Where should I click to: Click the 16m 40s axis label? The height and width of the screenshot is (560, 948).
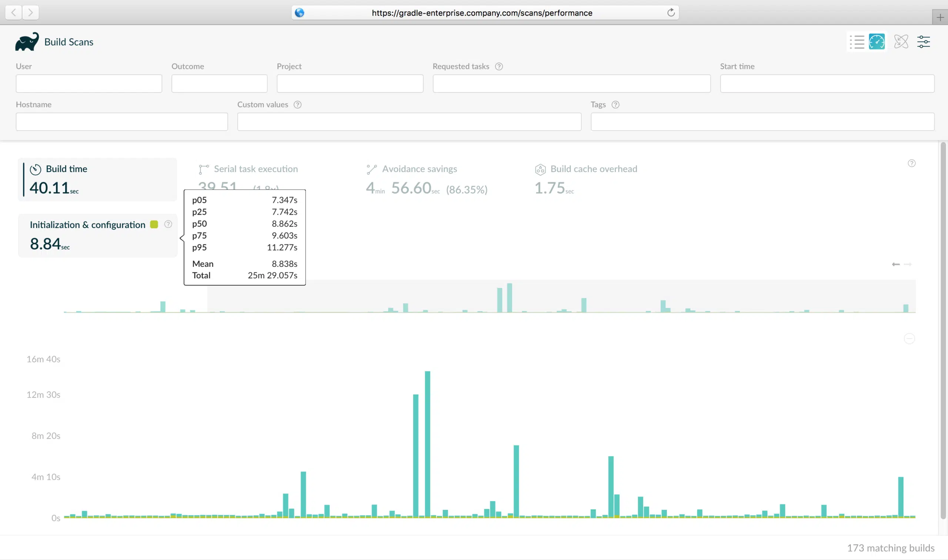click(x=43, y=359)
